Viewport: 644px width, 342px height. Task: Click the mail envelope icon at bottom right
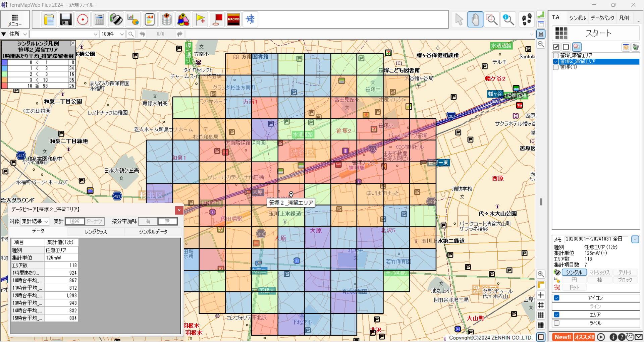[x=639, y=337]
